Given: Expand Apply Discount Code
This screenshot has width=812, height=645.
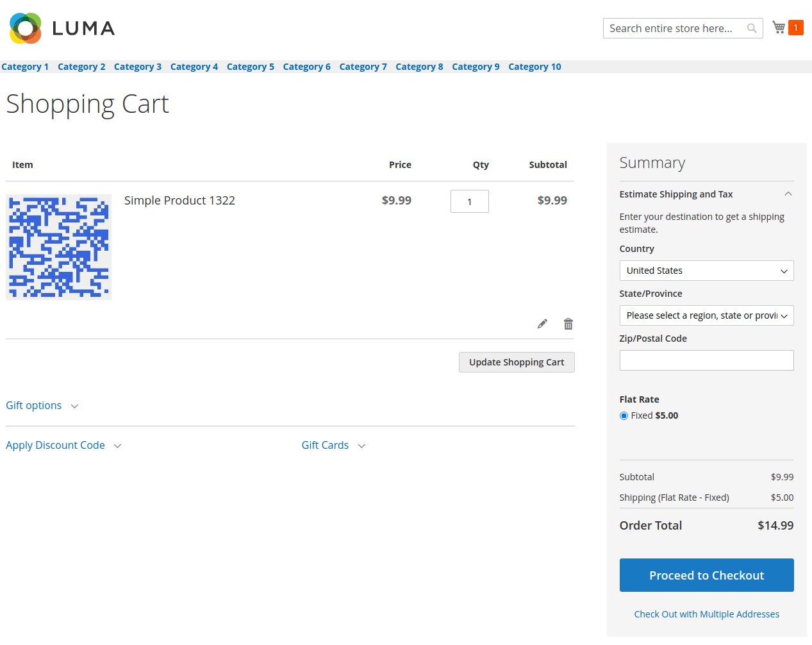Looking at the screenshot, I should (63, 446).
